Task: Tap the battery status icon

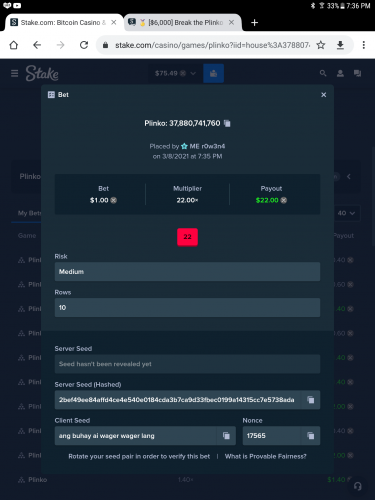Action: point(342,6)
